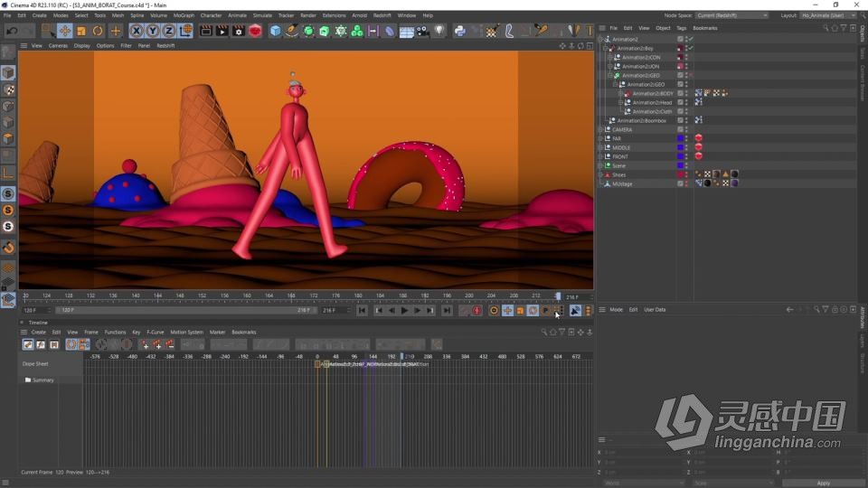
Task: Render the active view clapperboard icon
Action: (205, 31)
